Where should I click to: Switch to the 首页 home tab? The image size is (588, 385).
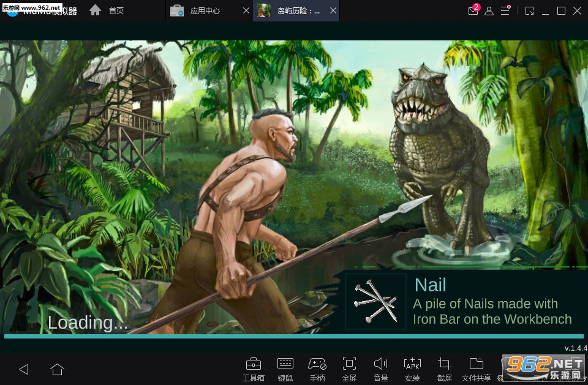click(107, 10)
